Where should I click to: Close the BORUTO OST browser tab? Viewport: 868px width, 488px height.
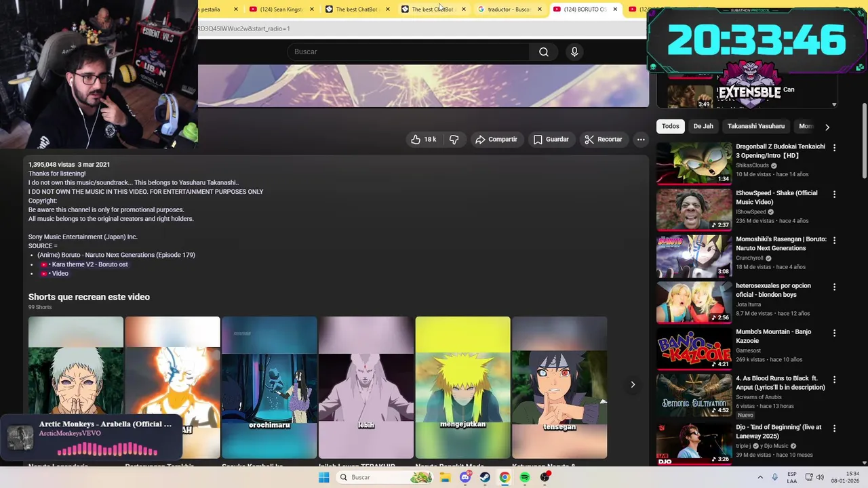point(615,9)
